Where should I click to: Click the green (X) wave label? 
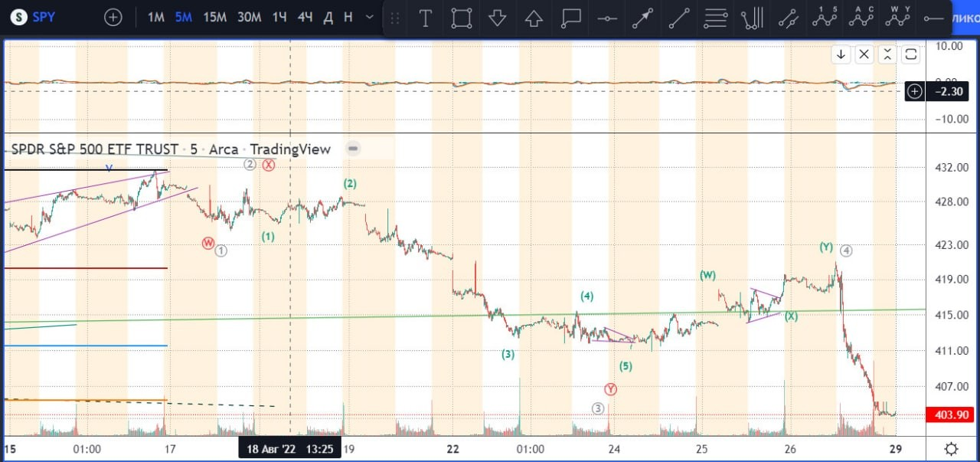tap(791, 316)
